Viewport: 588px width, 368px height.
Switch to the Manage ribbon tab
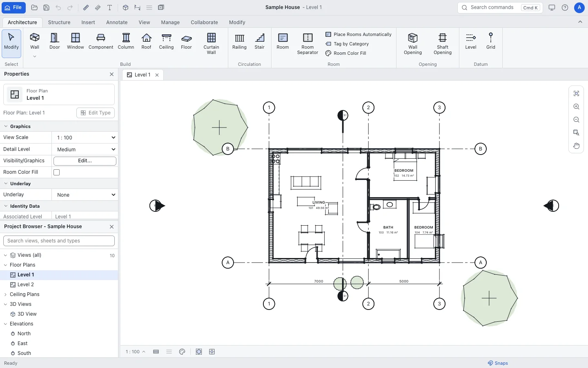coord(170,22)
